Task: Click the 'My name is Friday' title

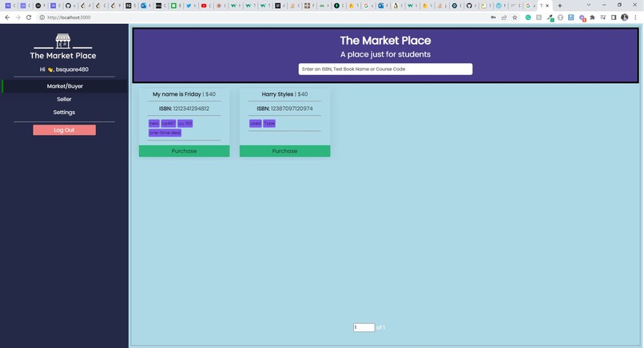Action: click(x=177, y=94)
